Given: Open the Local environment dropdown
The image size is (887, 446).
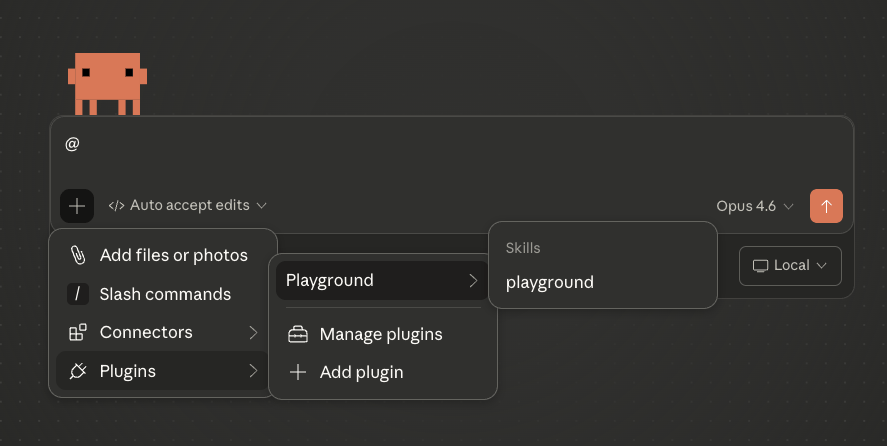Looking at the screenshot, I should 790,266.
